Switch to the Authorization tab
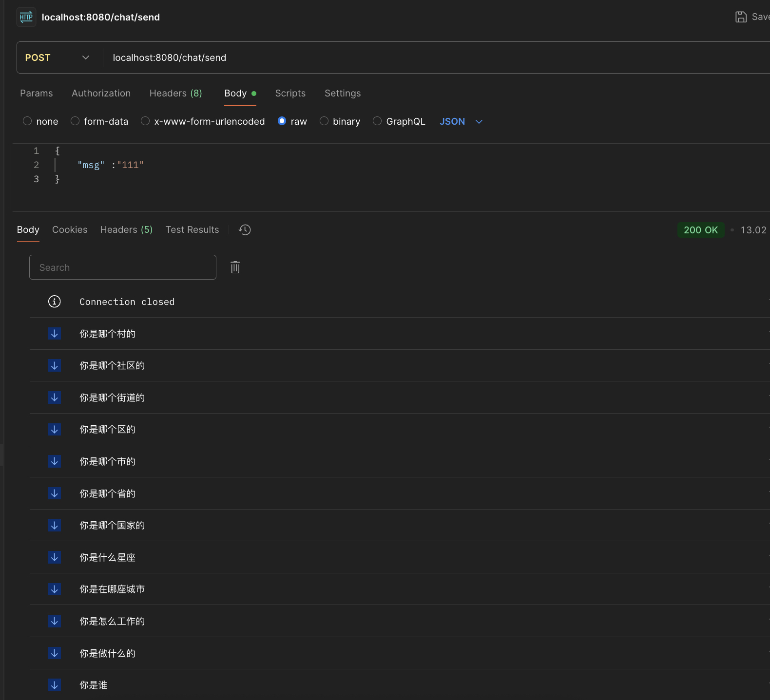Image resolution: width=770 pixels, height=700 pixels. tap(101, 93)
